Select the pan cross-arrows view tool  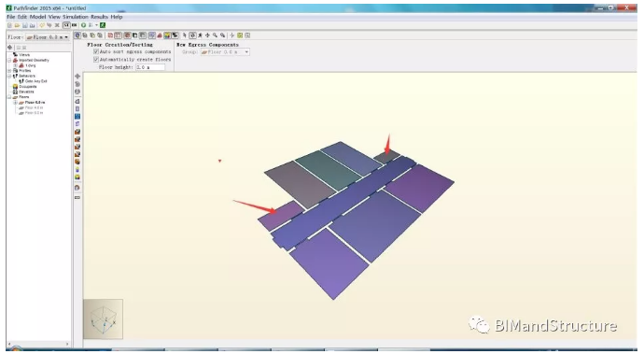point(207,35)
